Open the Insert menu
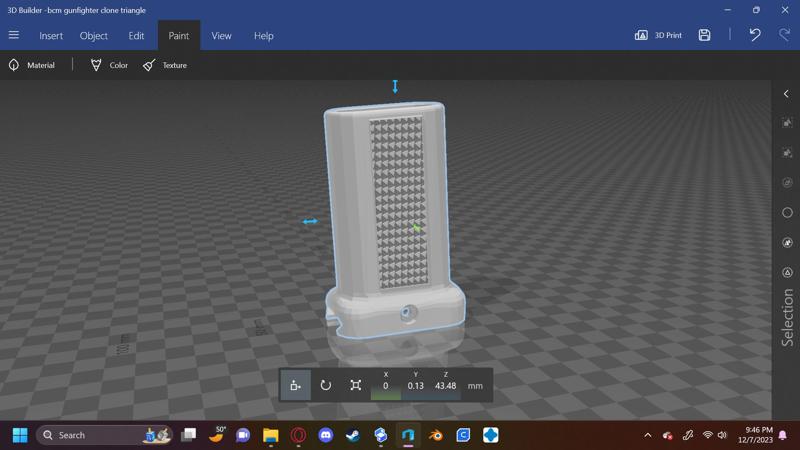Viewport: 800px width, 450px height. 51,36
